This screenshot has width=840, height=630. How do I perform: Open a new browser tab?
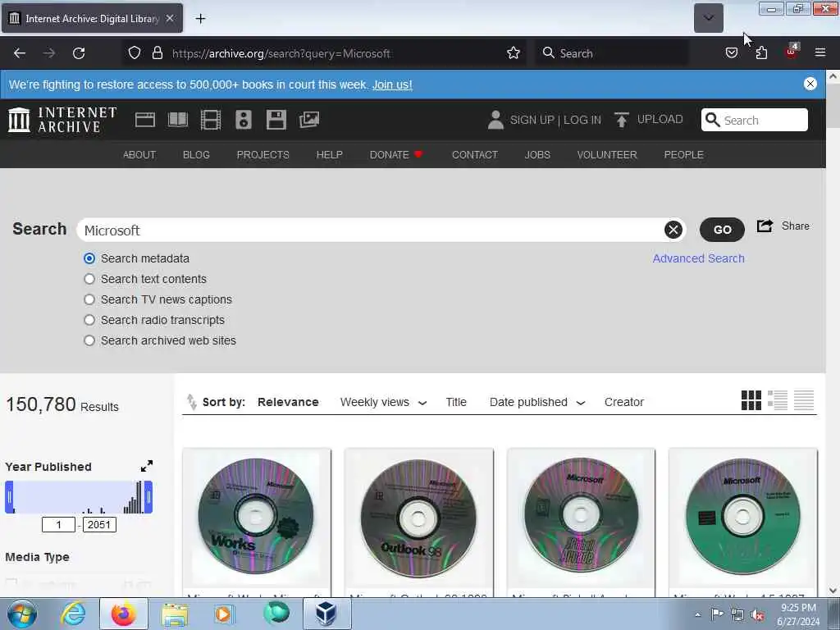pyautogui.click(x=200, y=19)
